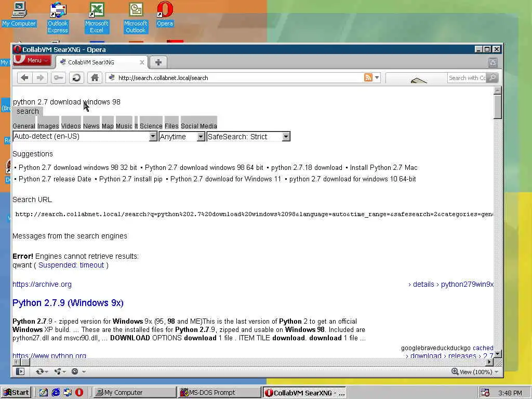Open the Suspended: timeout link

[71, 265]
